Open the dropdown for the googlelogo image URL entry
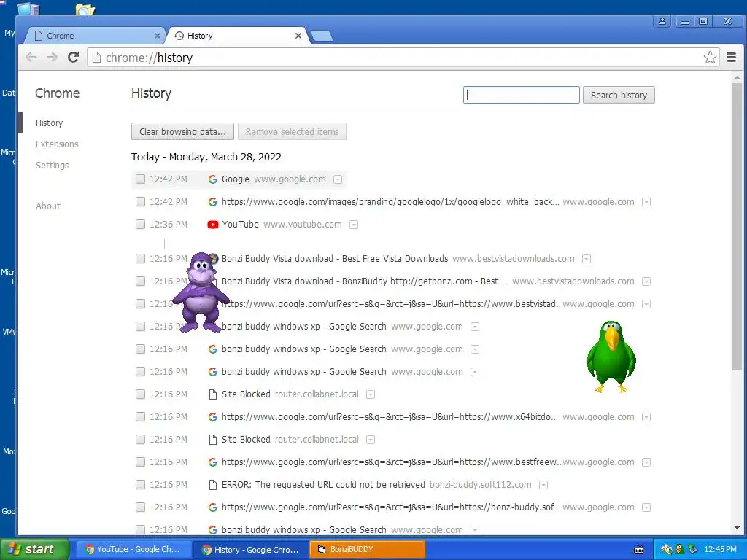The image size is (747, 560). coord(646,202)
